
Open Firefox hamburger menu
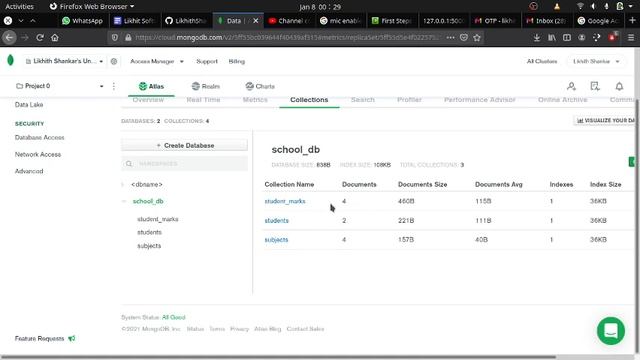[x=631, y=38]
